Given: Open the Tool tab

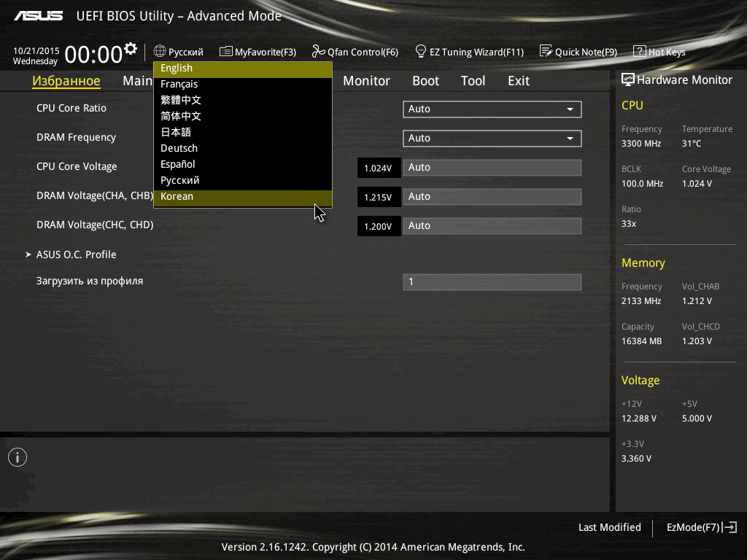Looking at the screenshot, I should click(473, 81).
